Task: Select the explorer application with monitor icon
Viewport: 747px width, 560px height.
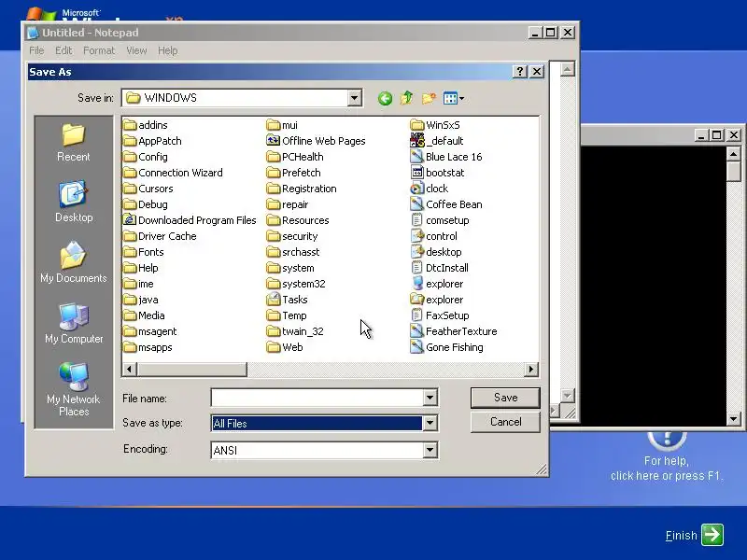Action: (436, 284)
